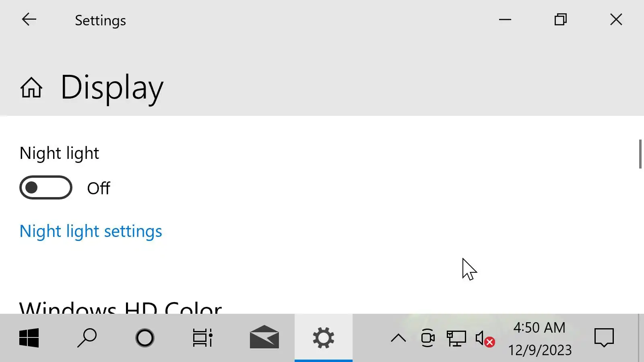Click the back arrow in Settings

[x=29, y=19]
